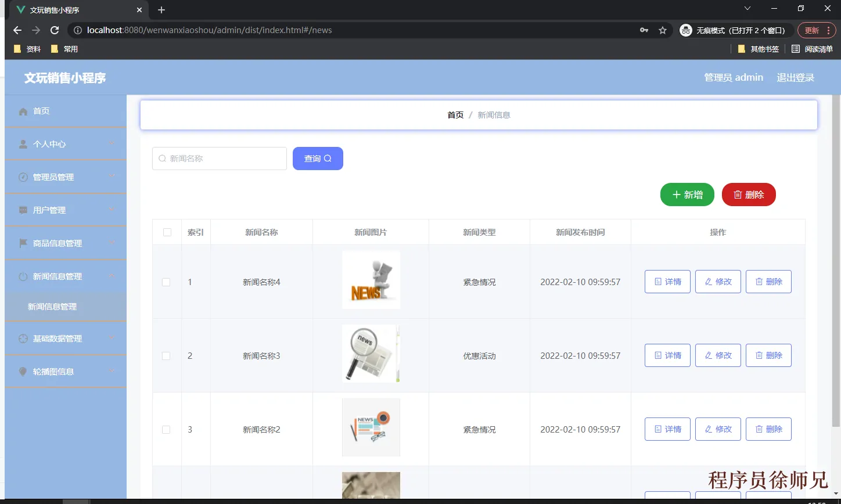
Task: Select the 新闻信息管理 submenu item
Action: (66, 307)
